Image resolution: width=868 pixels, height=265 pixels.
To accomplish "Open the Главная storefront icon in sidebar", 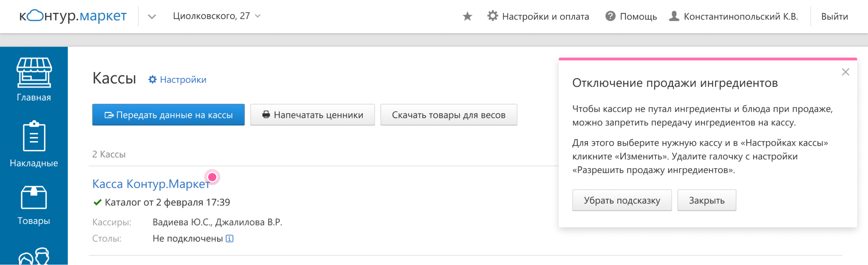I will (x=34, y=73).
